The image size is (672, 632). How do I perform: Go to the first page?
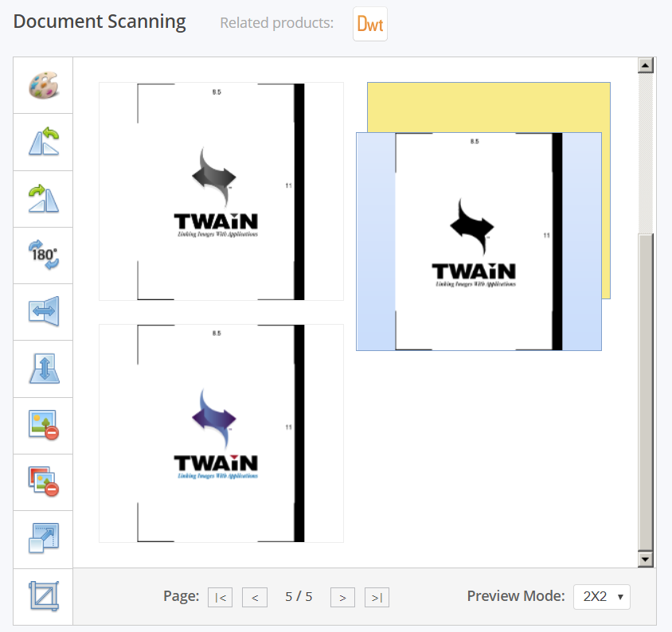point(221,597)
